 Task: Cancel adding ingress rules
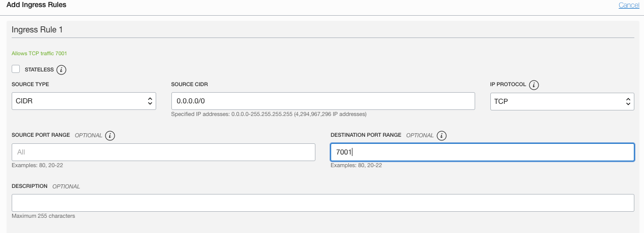(629, 5)
